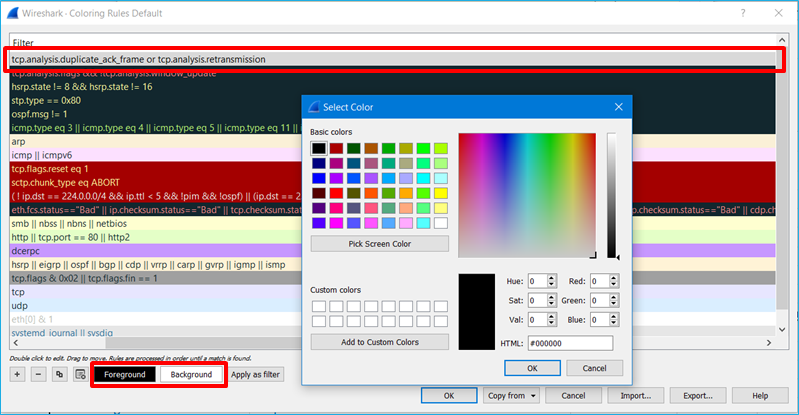Select the arp rule row
The height and width of the screenshot is (415, 799).
point(155,142)
